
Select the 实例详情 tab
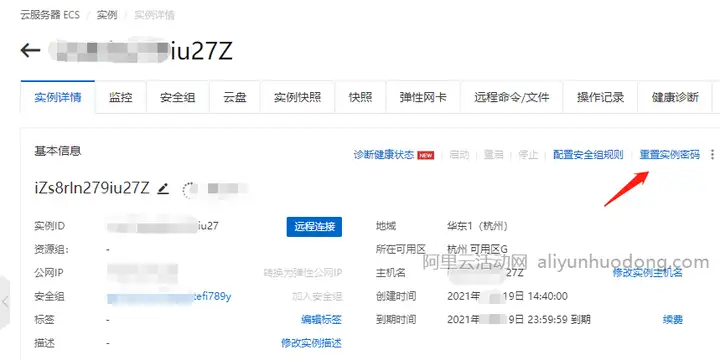(58, 97)
